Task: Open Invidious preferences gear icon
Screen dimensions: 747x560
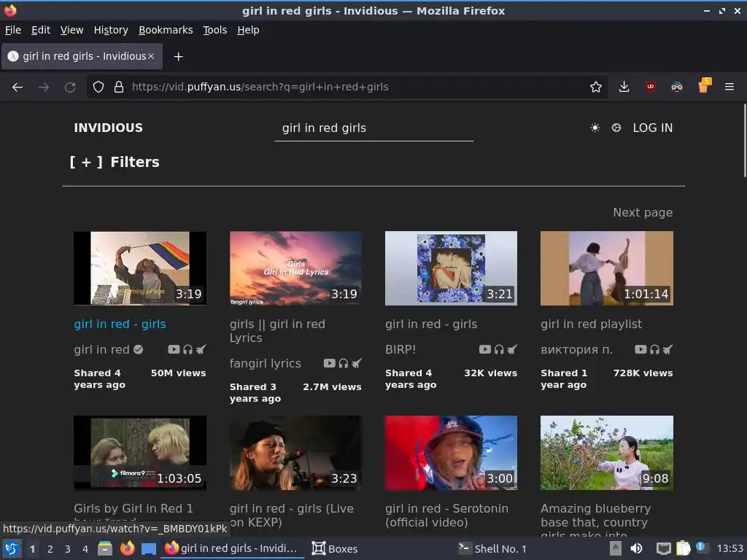Action: click(616, 128)
